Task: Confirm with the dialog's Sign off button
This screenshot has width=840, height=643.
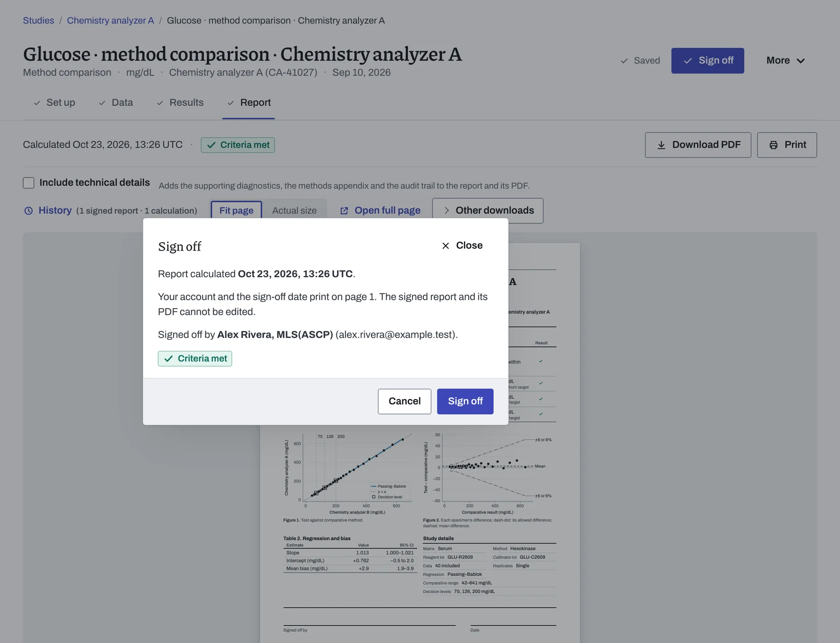Action: pyautogui.click(x=465, y=401)
